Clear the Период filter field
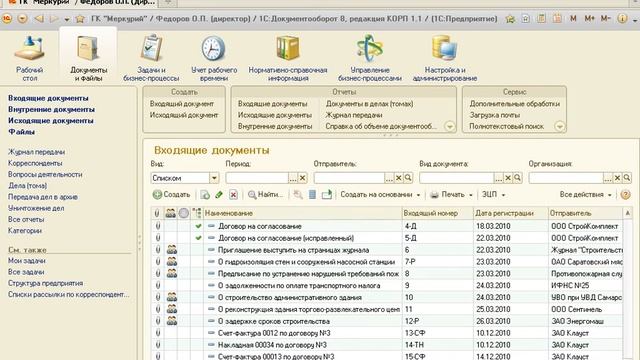Image resolution: width=640 pixels, height=360 pixels. tap(302, 178)
